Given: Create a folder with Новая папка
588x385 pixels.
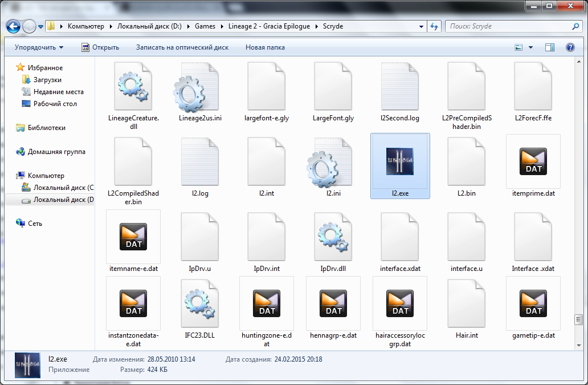Looking at the screenshot, I should (x=265, y=47).
